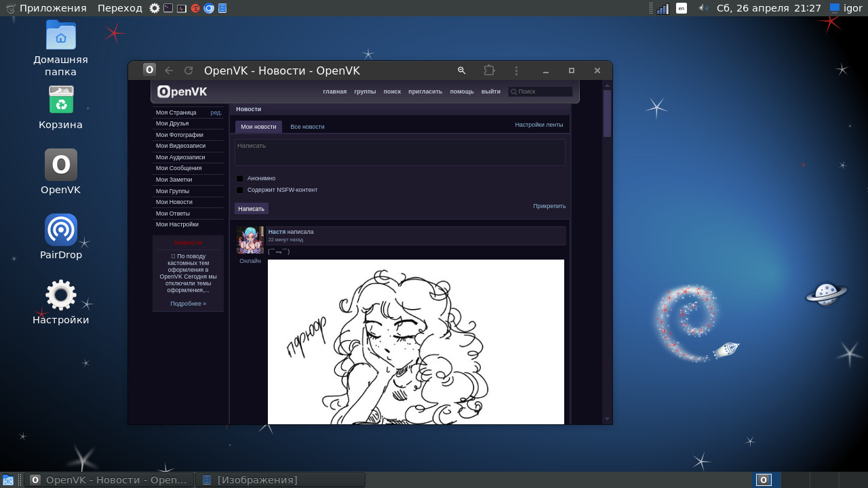The image size is (868, 488).
Task: Click the Chromium browser icon in the top panel
Action: [x=209, y=8]
